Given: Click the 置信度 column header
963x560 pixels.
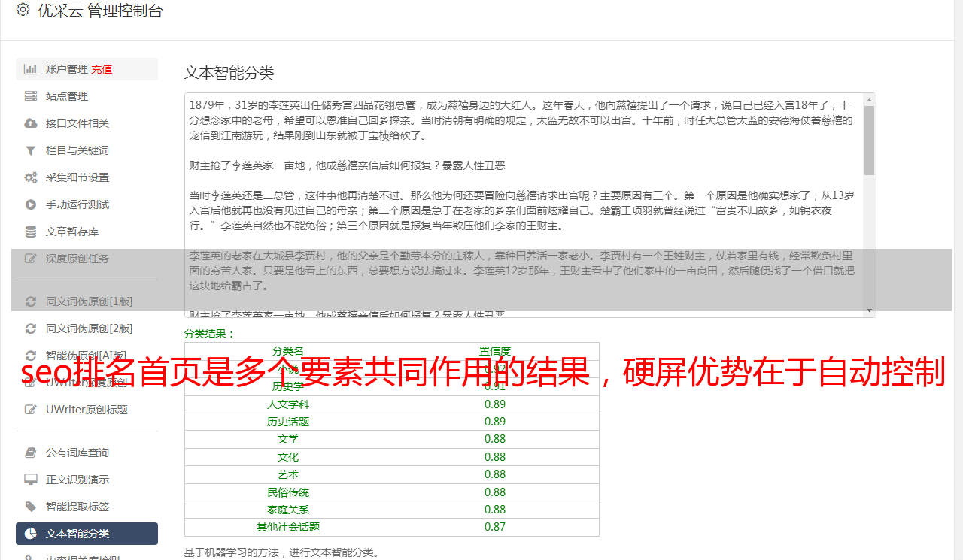Looking at the screenshot, I should point(495,351).
